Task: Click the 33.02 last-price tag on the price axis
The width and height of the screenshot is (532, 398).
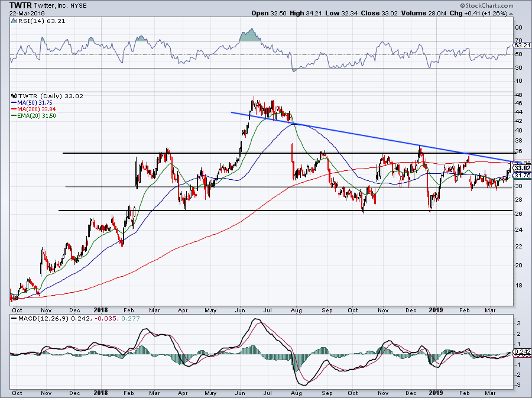Action: click(523, 169)
